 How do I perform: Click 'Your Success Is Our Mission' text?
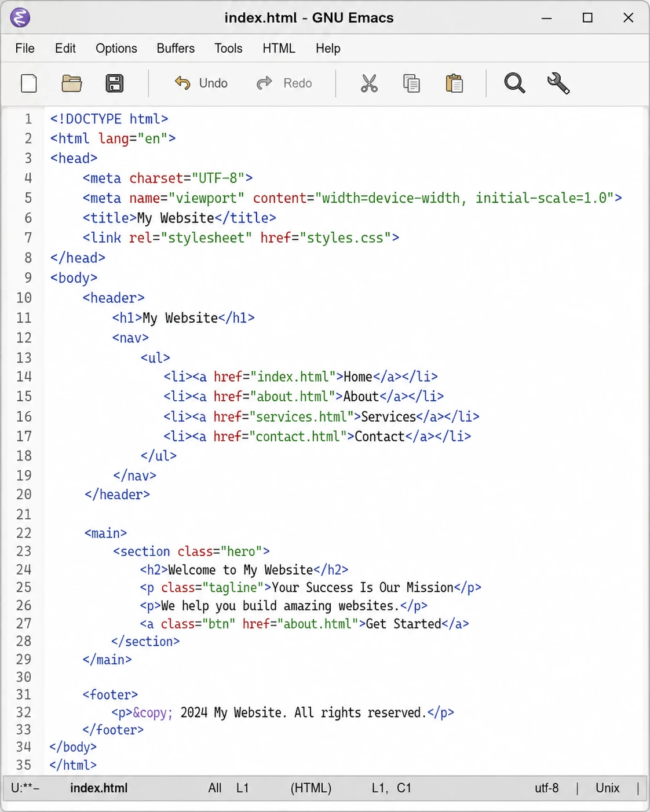point(363,588)
